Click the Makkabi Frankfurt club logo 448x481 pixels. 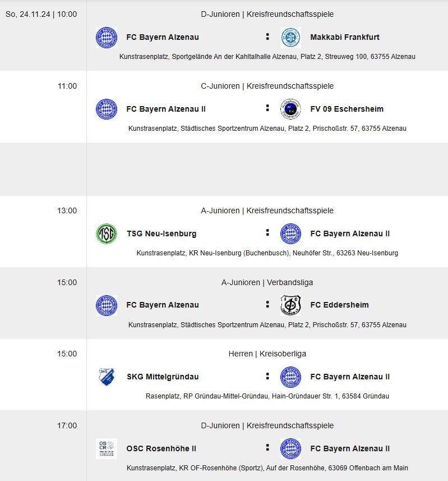click(290, 38)
